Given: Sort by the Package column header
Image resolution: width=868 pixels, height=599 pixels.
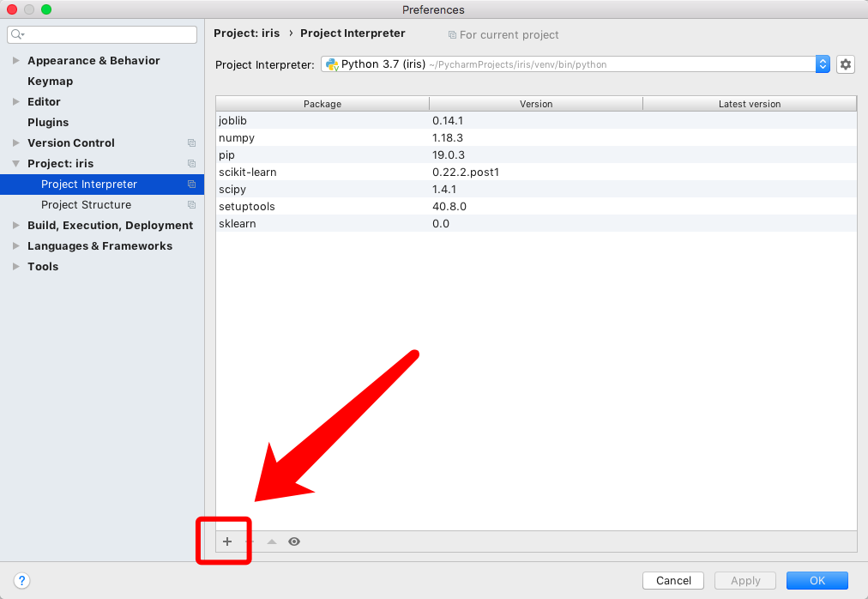Looking at the screenshot, I should (322, 104).
